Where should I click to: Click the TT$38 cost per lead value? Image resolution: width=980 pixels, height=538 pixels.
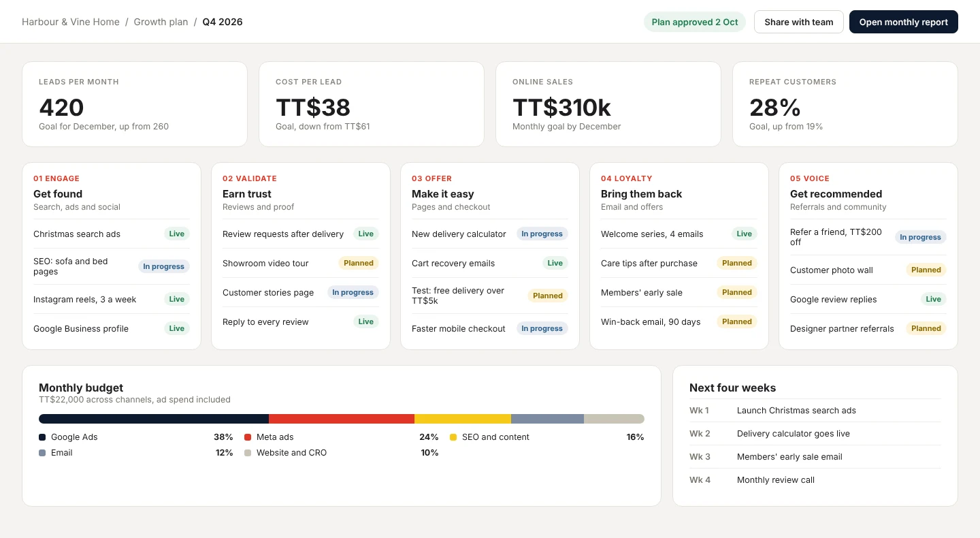tap(313, 107)
